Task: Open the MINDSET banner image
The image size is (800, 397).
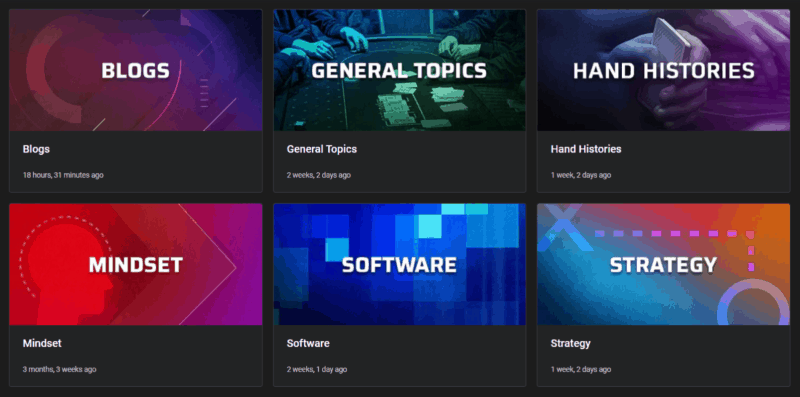Action: (136, 264)
